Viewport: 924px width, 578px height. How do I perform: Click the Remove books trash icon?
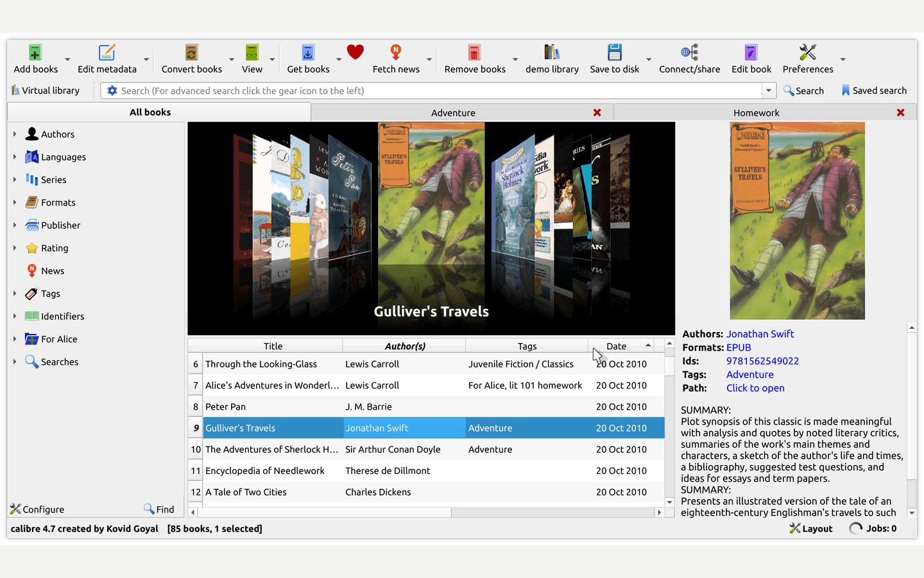(474, 53)
